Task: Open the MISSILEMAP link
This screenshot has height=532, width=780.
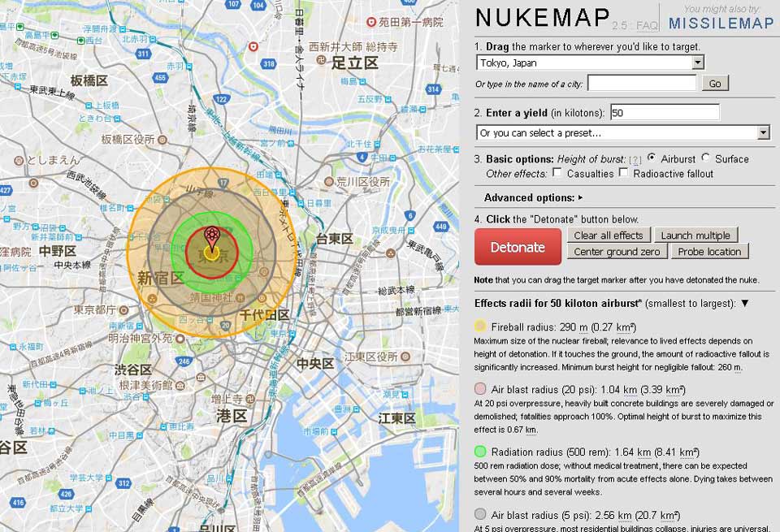Action: point(721,24)
